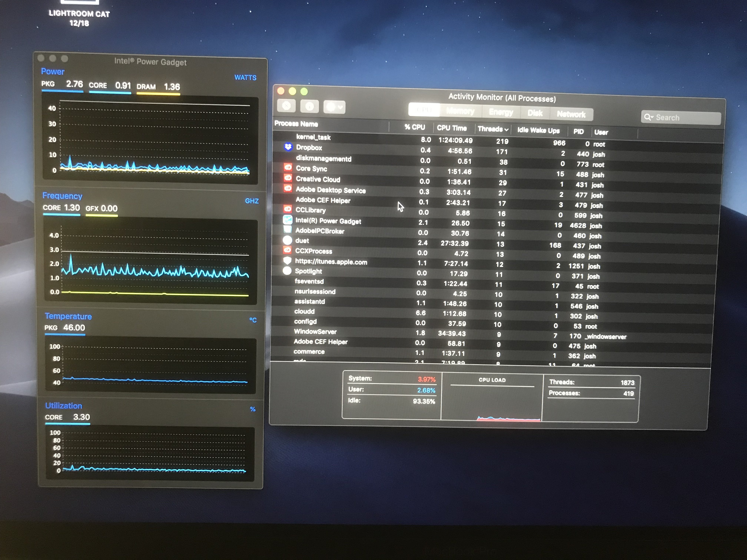
Task: Click the Adobe Desktop Service process icon
Action: pos(288,188)
